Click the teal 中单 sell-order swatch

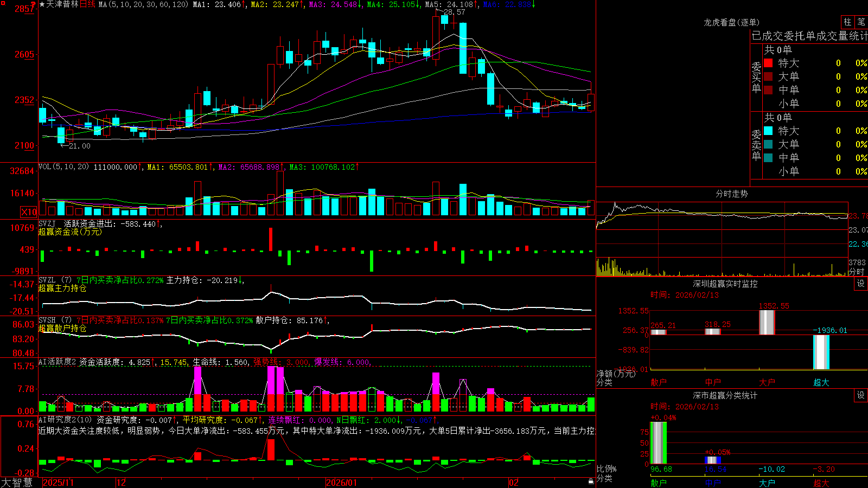(x=768, y=158)
